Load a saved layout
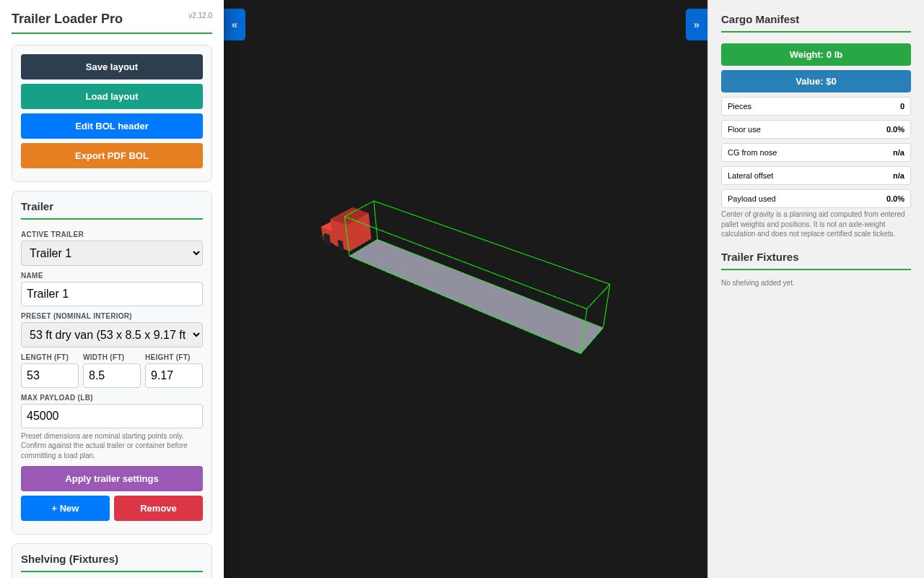 coord(112,96)
